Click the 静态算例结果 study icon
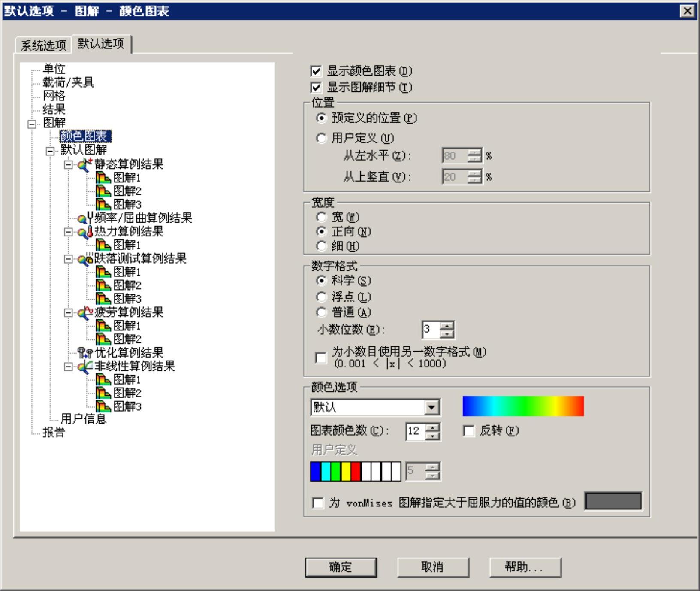Screen dimensions: 700x591 [x=85, y=164]
